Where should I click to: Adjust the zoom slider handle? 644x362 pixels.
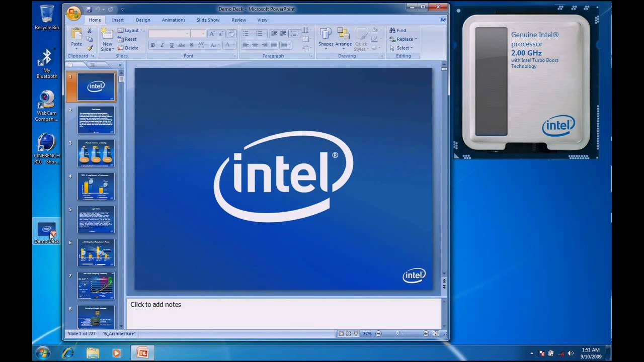coord(397,334)
